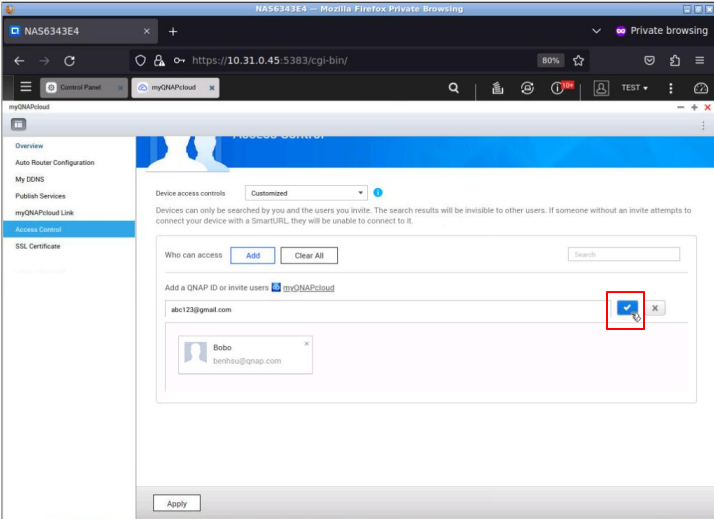
Task: Open the TEST user account menu
Action: (633, 88)
